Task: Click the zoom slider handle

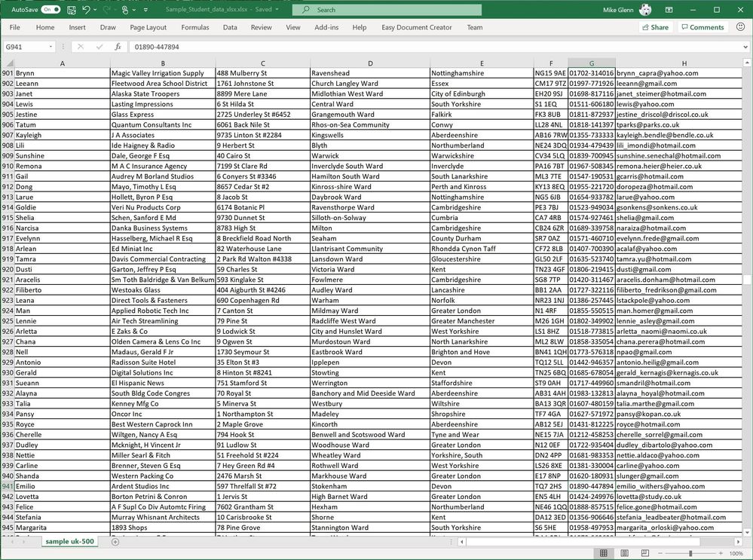Action: pos(690,553)
